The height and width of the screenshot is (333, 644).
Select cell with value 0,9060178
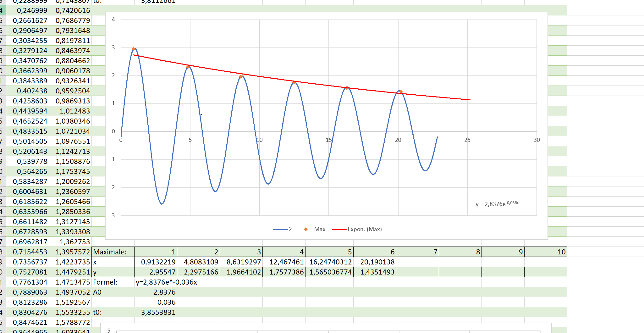click(x=70, y=71)
